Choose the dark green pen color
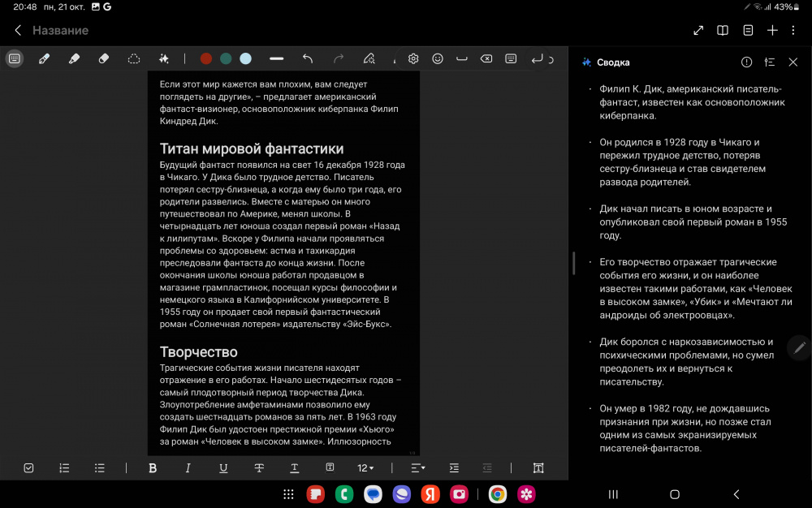 tap(225, 58)
